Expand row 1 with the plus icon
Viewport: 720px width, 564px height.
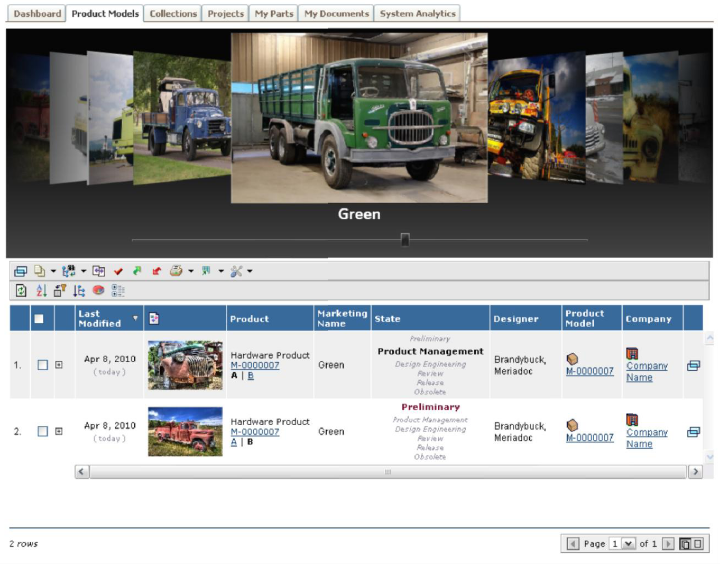[59, 365]
